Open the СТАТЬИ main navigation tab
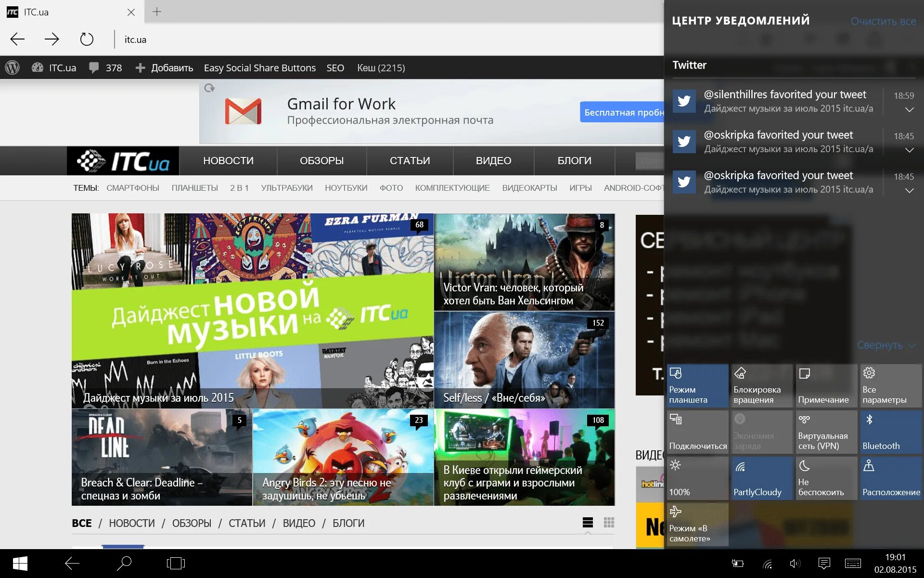Screen dimensions: 924x578 click(x=410, y=161)
